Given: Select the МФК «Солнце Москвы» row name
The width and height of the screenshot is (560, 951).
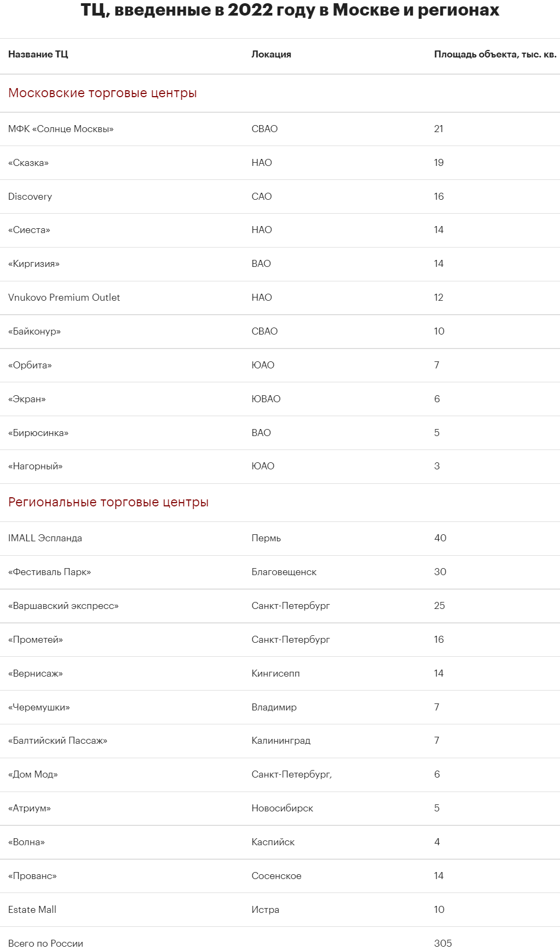Looking at the screenshot, I should [61, 129].
